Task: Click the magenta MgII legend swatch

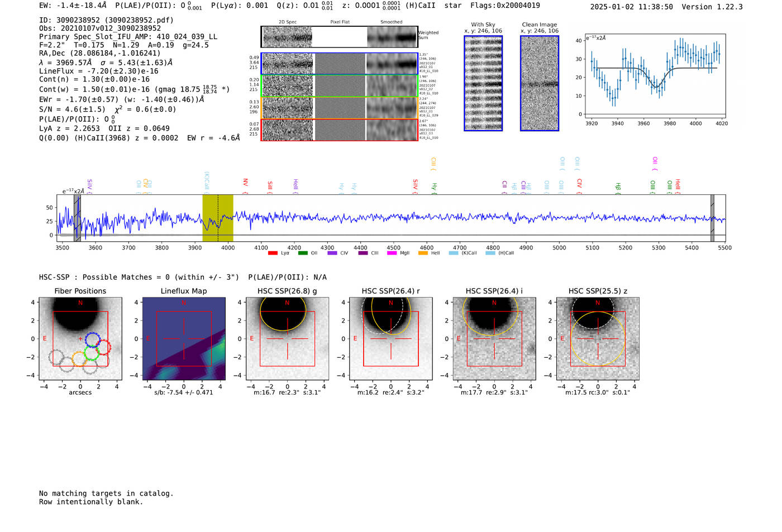Action: (392, 253)
